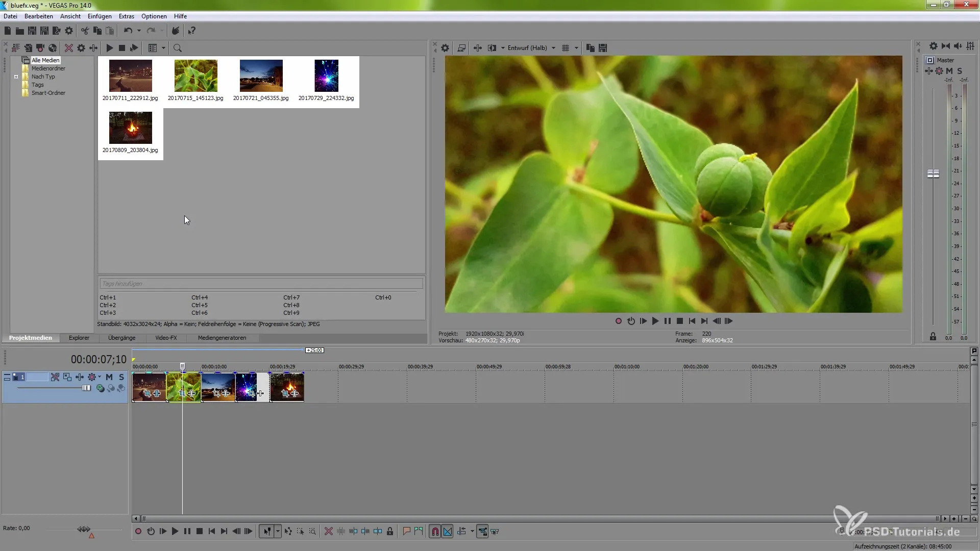This screenshot has height=551, width=980.
Task: Click red X remove media icon
Action: tap(68, 48)
